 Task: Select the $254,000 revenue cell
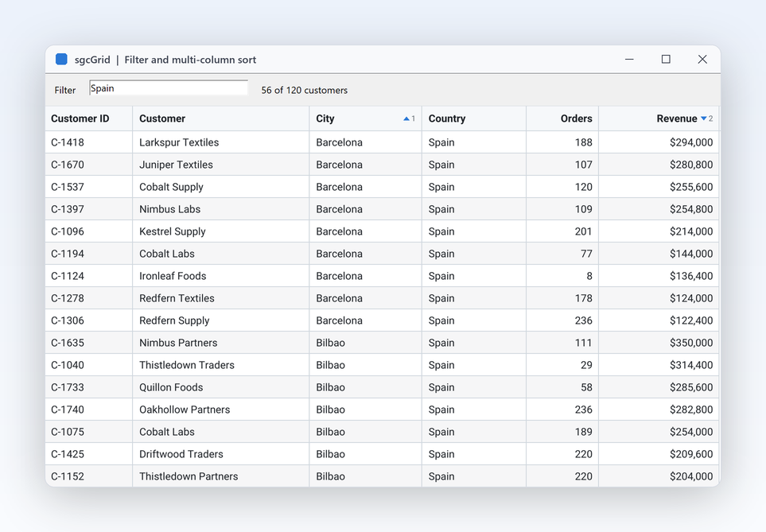(659, 432)
